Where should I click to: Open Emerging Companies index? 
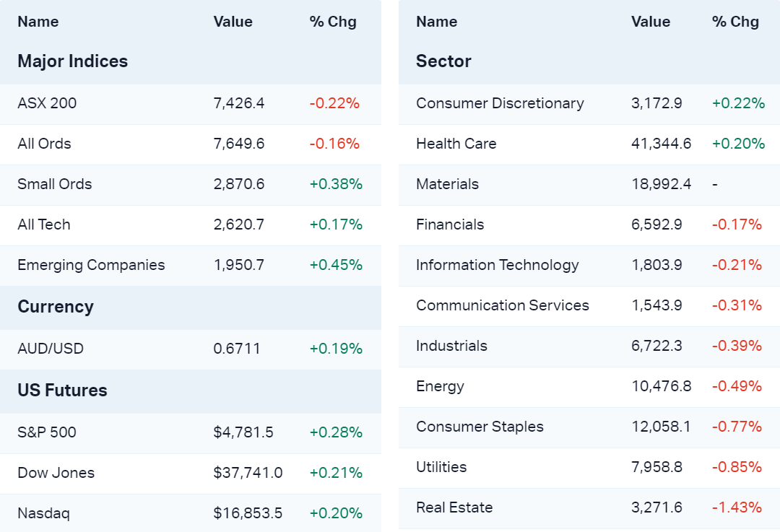point(91,265)
